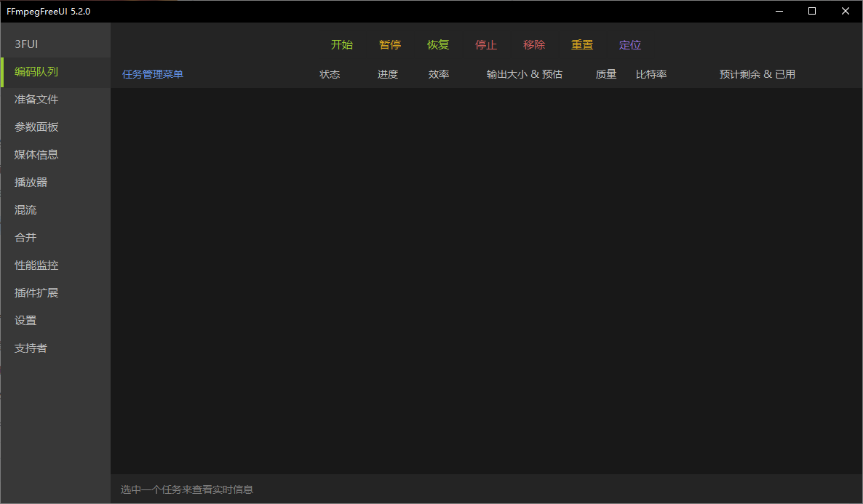Resume the task using 恢复
Screen dimensions: 863x504
point(437,45)
